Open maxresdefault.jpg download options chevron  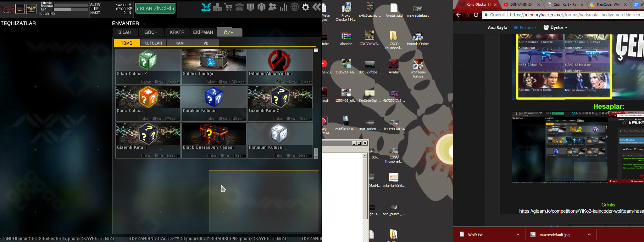589,234
